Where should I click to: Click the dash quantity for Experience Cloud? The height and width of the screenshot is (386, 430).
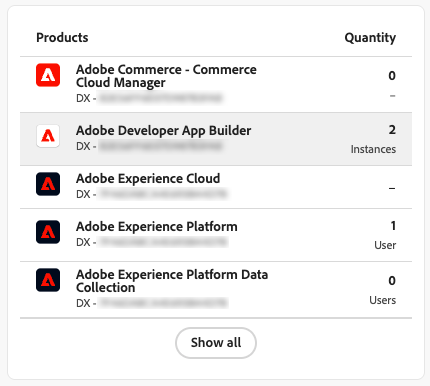(x=392, y=188)
